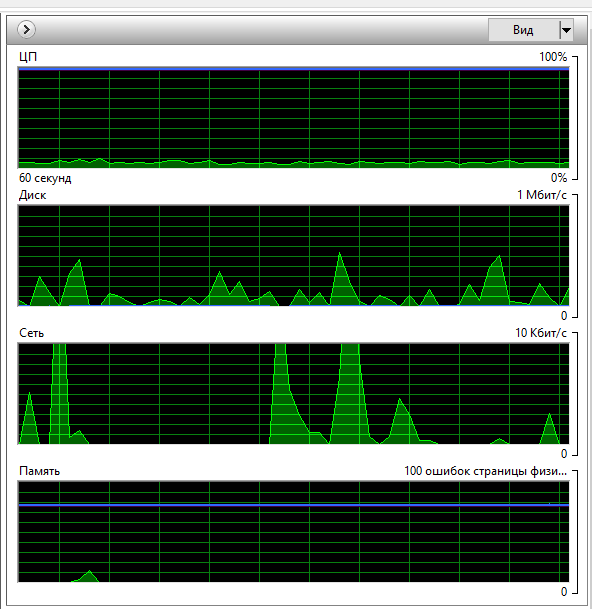Viewport: 592px width, 609px height.
Task: Click the 100 ошибок страницы label
Action: [x=486, y=471]
